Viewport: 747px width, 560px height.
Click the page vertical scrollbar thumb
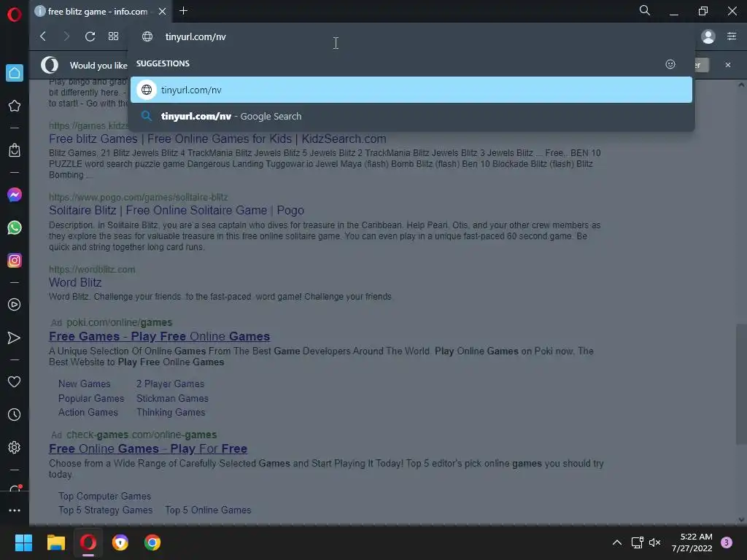pyautogui.click(x=741, y=384)
